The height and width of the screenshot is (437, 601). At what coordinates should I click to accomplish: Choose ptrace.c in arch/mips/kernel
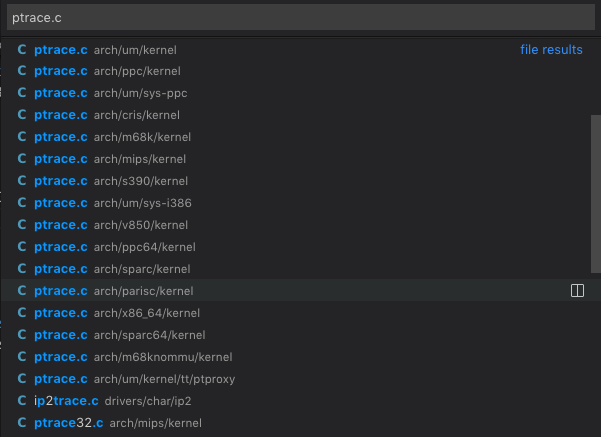300,159
